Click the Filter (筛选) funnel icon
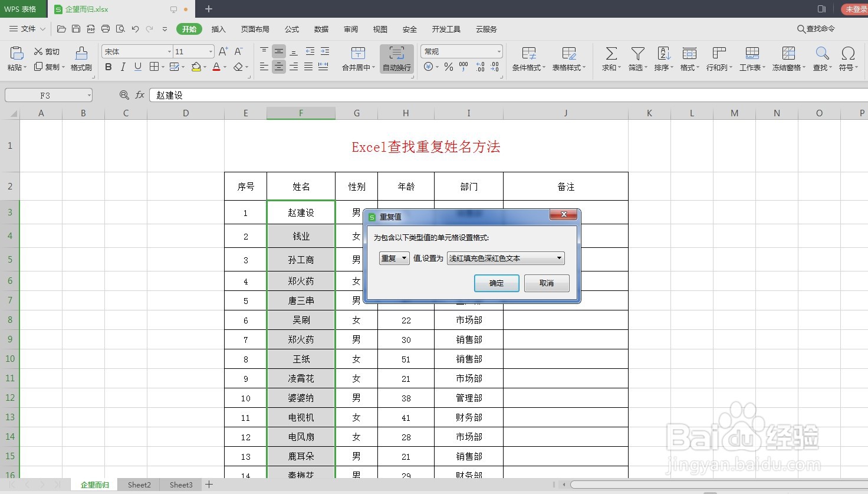Viewport: 868px width, 494px height. pyautogui.click(x=637, y=54)
